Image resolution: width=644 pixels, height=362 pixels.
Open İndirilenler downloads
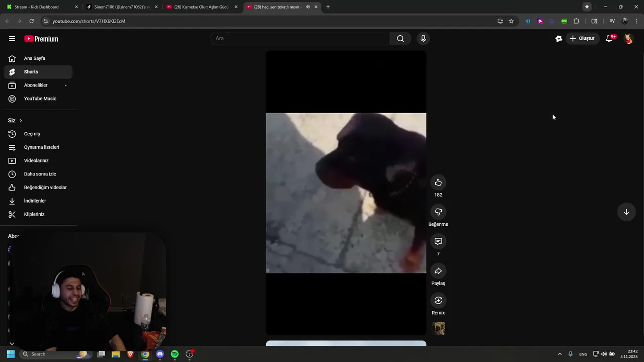[x=38, y=201]
